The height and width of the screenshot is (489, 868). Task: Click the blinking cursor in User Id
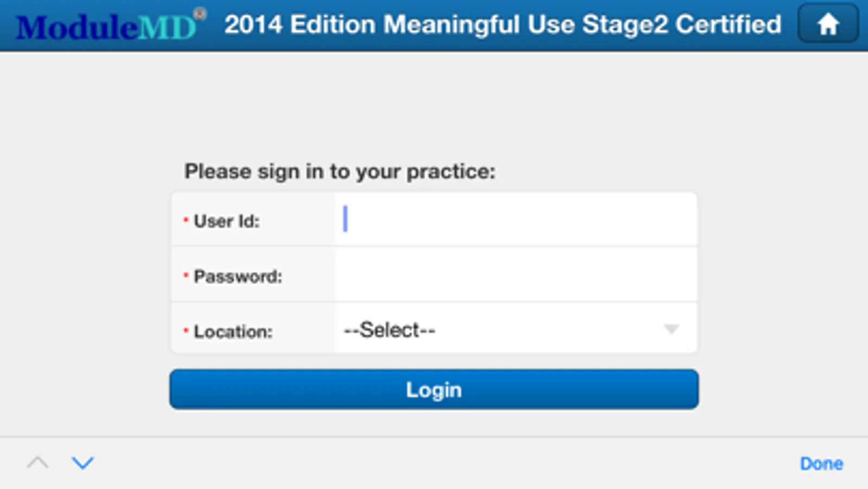point(345,219)
